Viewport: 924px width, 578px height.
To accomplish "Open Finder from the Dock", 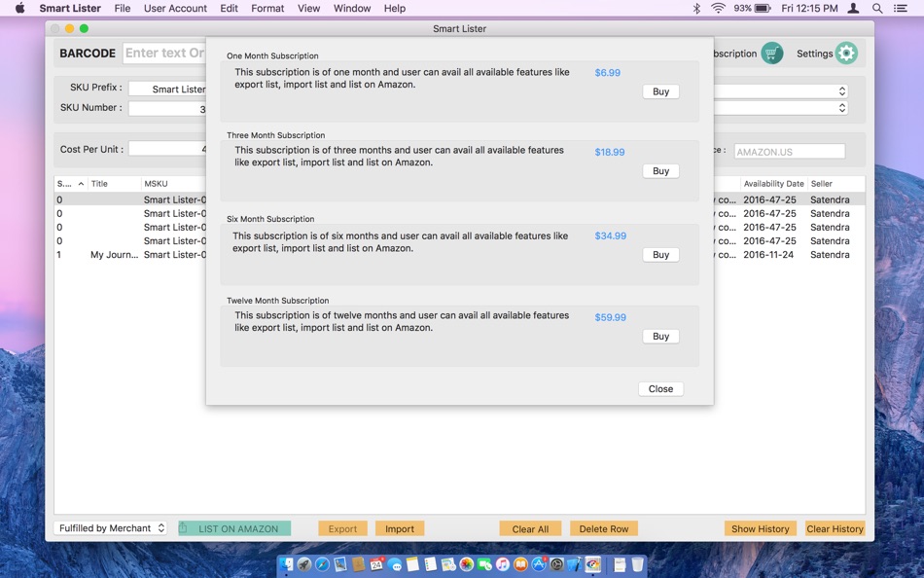I will click(x=287, y=564).
